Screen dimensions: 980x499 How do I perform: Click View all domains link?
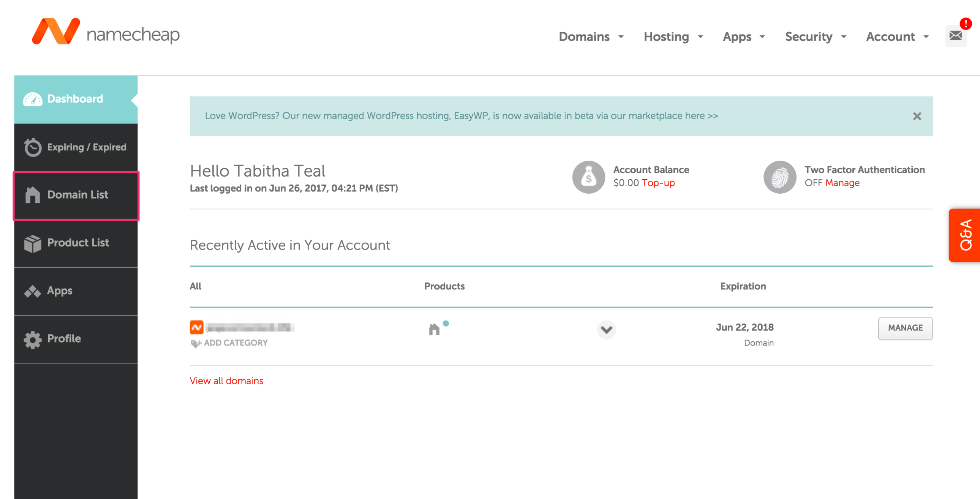pyautogui.click(x=226, y=380)
